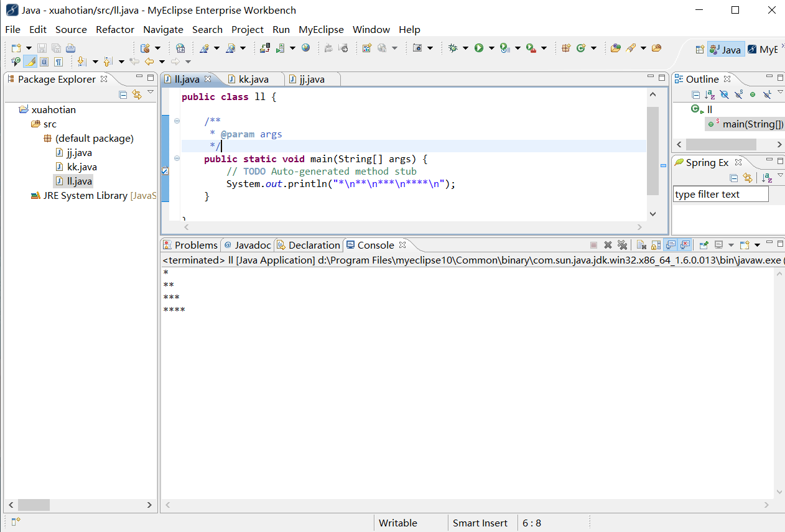Collapse all in Package Explorer
The image size is (785, 532).
(123, 94)
